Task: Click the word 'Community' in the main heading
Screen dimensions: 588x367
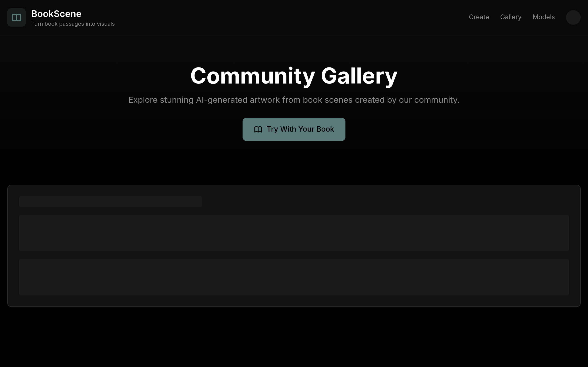Action: 253,76
